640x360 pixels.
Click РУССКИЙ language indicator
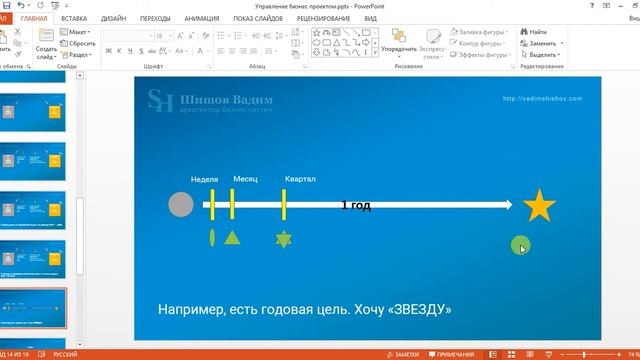coord(65,354)
